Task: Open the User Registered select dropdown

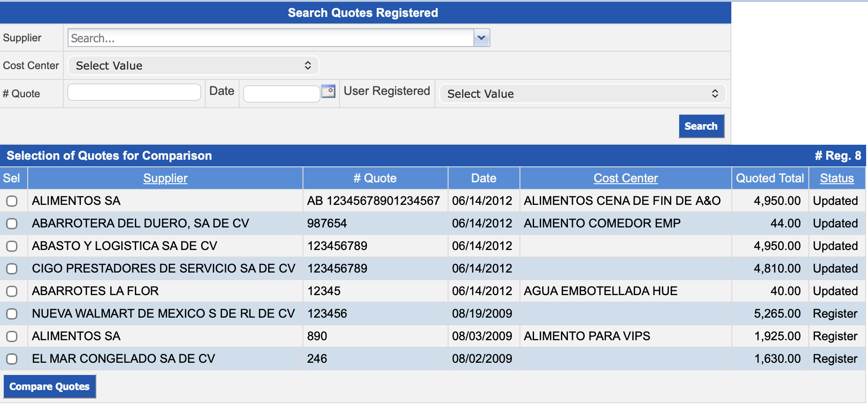Action: 582,94
